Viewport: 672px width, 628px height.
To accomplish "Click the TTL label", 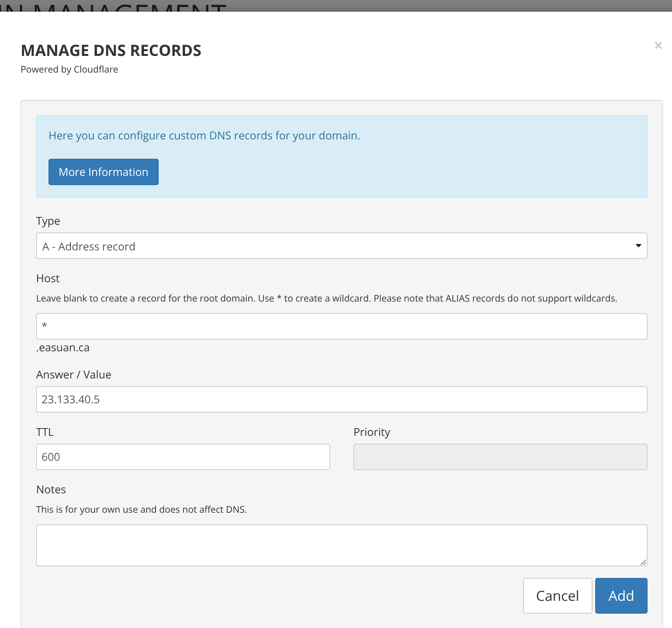I will [x=45, y=432].
